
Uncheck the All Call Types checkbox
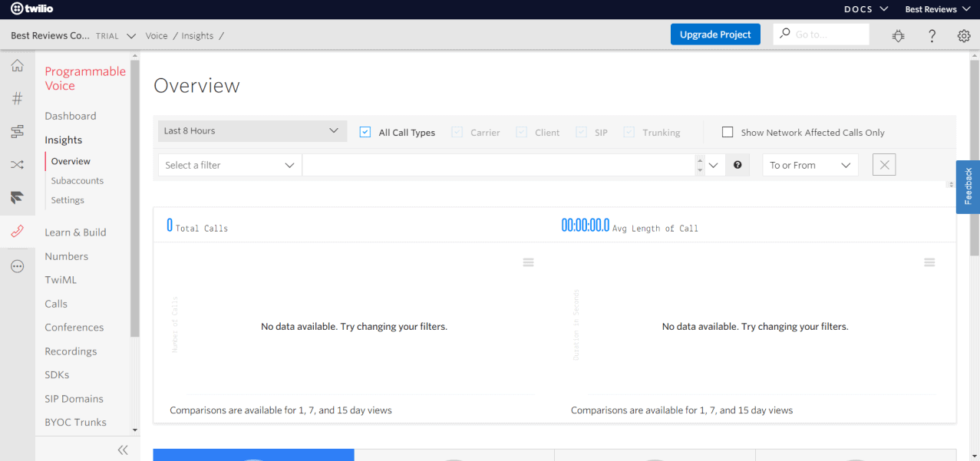pos(365,132)
